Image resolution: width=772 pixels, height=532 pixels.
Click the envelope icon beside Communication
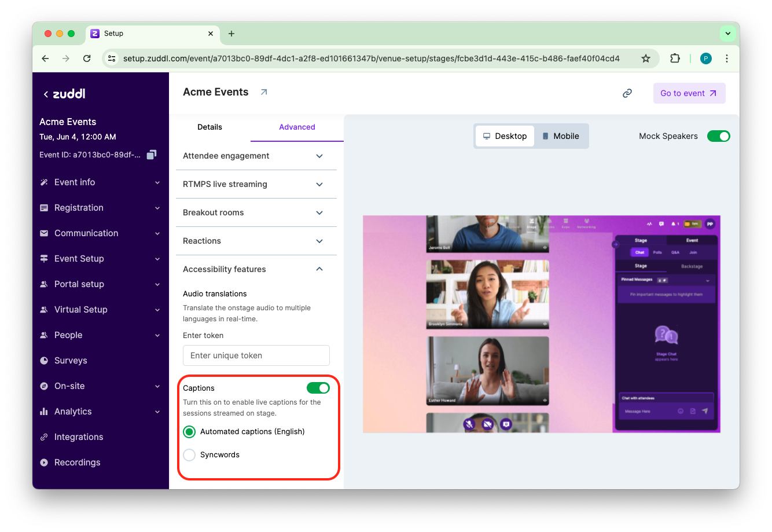pyautogui.click(x=44, y=233)
